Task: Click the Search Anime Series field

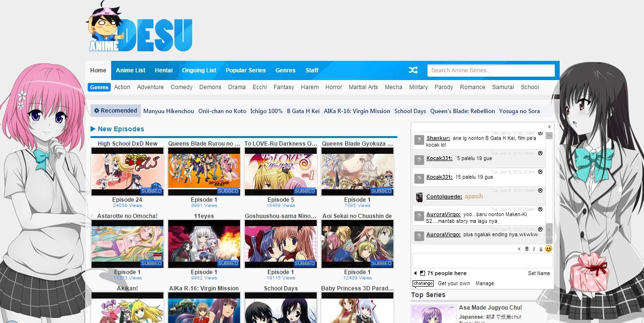Action: pyautogui.click(x=491, y=70)
